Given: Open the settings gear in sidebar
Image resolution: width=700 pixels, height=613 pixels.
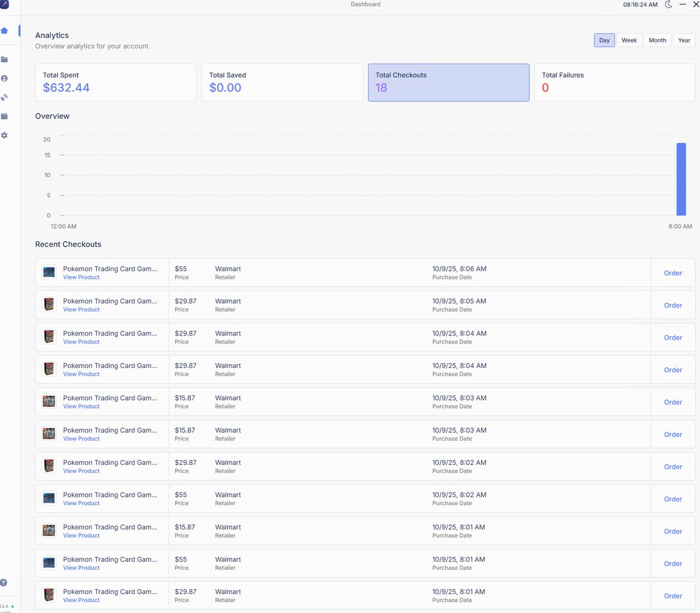Looking at the screenshot, I should click(x=4, y=135).
